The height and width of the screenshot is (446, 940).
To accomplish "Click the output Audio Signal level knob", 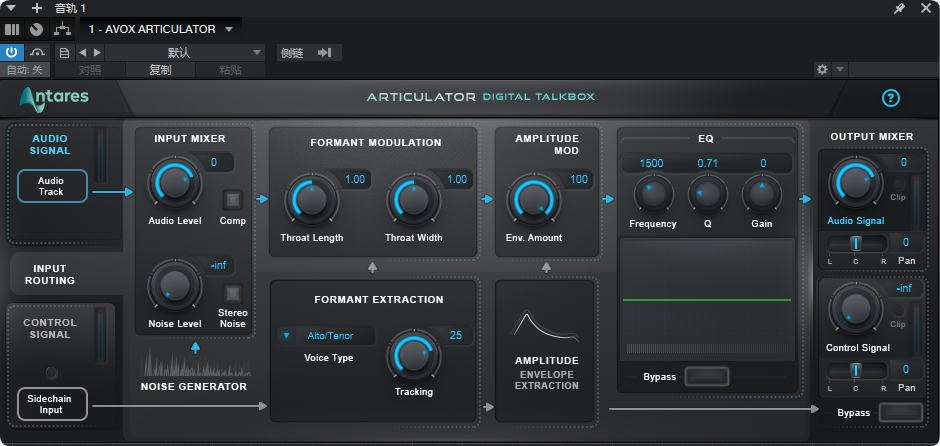I will tap(854, 182).
